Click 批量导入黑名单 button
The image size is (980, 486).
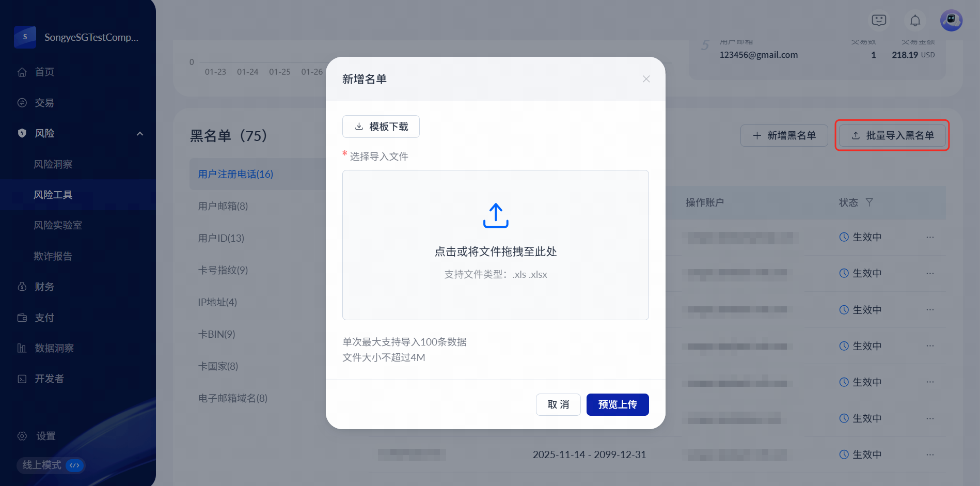coord(892,135)
